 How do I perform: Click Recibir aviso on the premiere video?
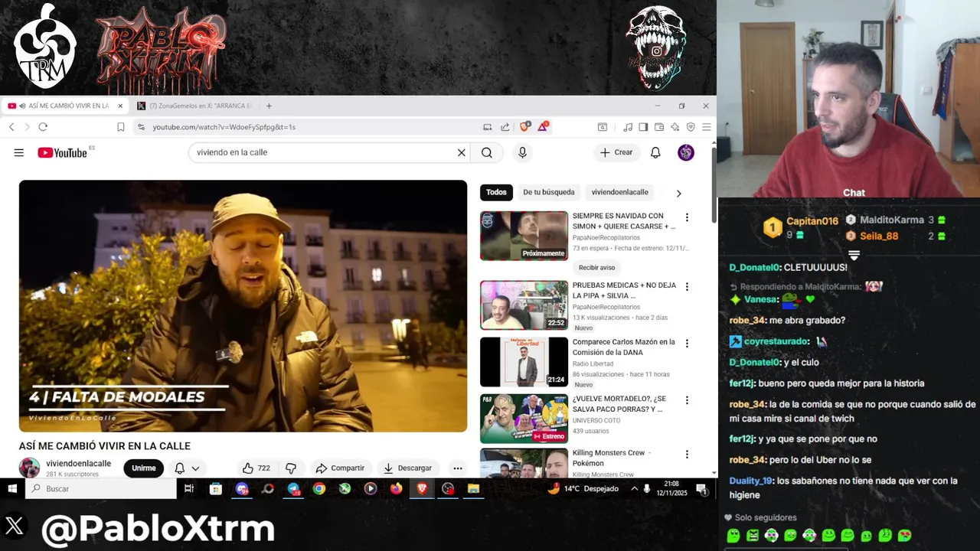click(597, 267)
